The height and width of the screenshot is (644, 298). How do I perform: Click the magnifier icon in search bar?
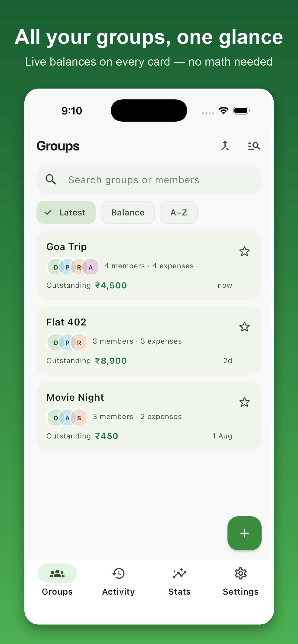(x=51, y=179)
